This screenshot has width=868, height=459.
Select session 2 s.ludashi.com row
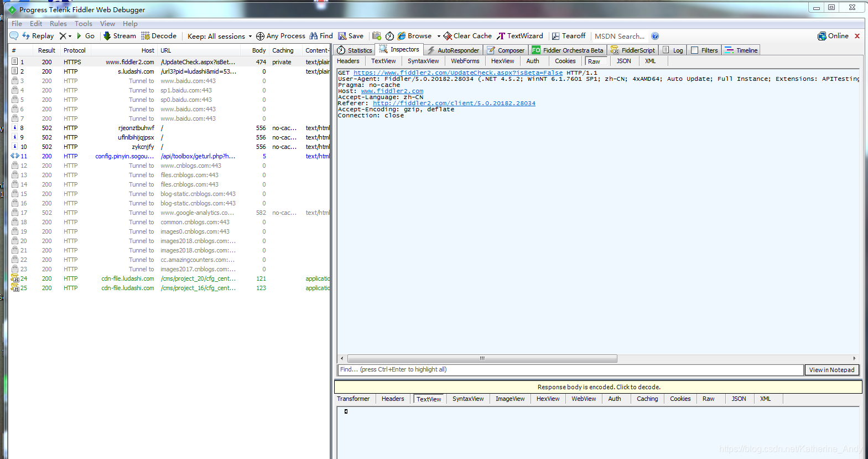pyautogui.click(x=170, y=71)
